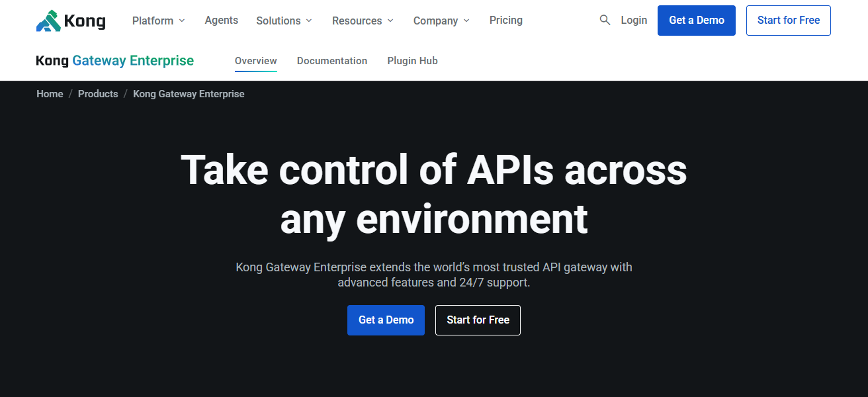The image size is (868, 397).
Task: Click Start for Free in the header
Action: tap(788, 21)
